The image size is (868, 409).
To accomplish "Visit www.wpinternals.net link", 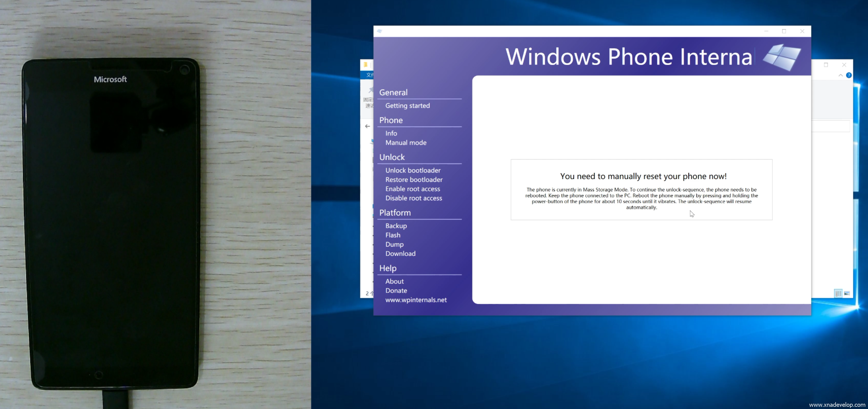I will 416,299.
